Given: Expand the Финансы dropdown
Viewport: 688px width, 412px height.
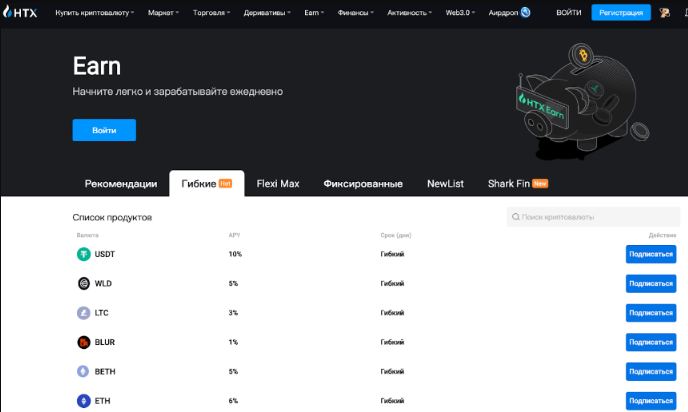Looking at the screenshot, I should pyautogui.click(x=355, y=13).
